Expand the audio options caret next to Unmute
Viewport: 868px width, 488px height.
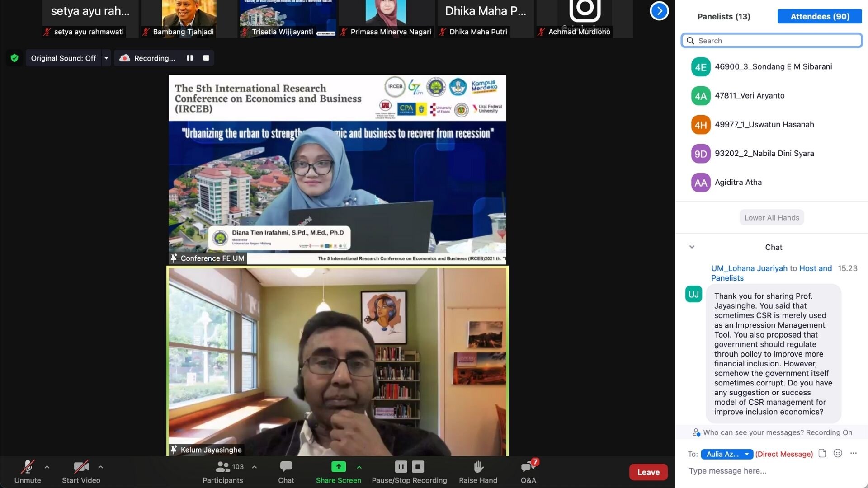tap(47, 467)
